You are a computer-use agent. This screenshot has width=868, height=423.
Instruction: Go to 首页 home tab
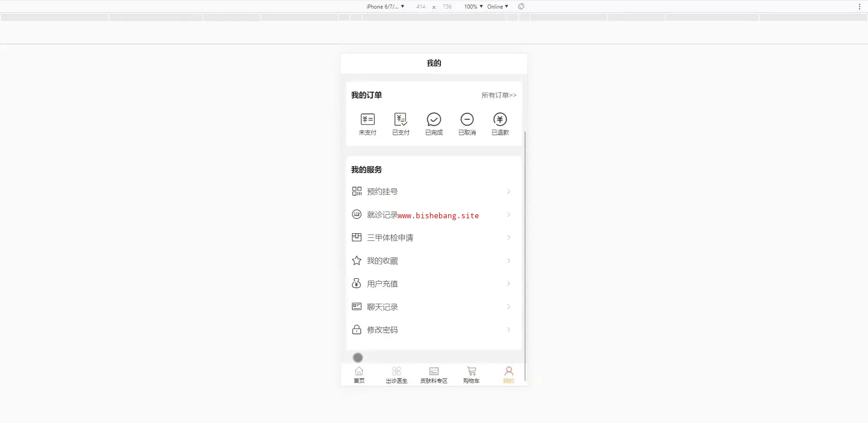coord(359,375)
